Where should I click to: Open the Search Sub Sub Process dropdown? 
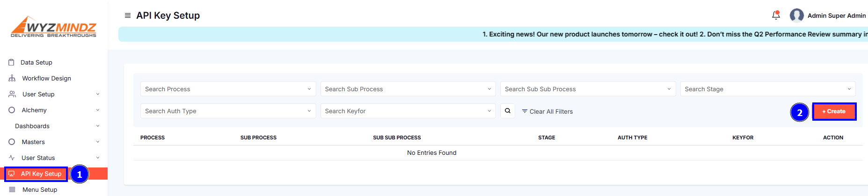(588, 89)
